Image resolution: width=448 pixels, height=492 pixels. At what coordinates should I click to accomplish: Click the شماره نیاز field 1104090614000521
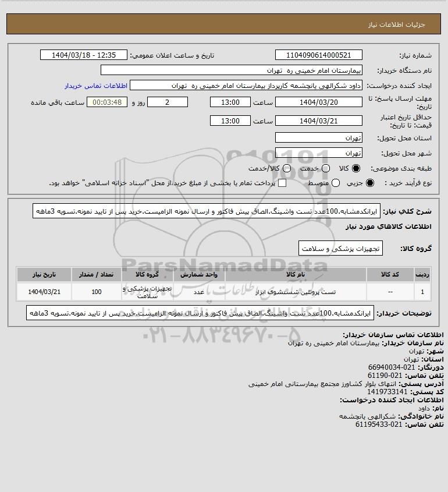click(318, 55)
